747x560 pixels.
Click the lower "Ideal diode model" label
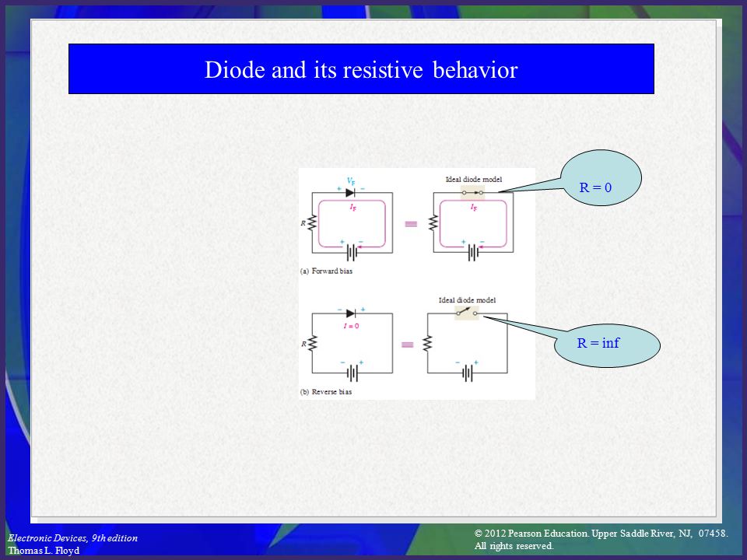pos(467,300)
